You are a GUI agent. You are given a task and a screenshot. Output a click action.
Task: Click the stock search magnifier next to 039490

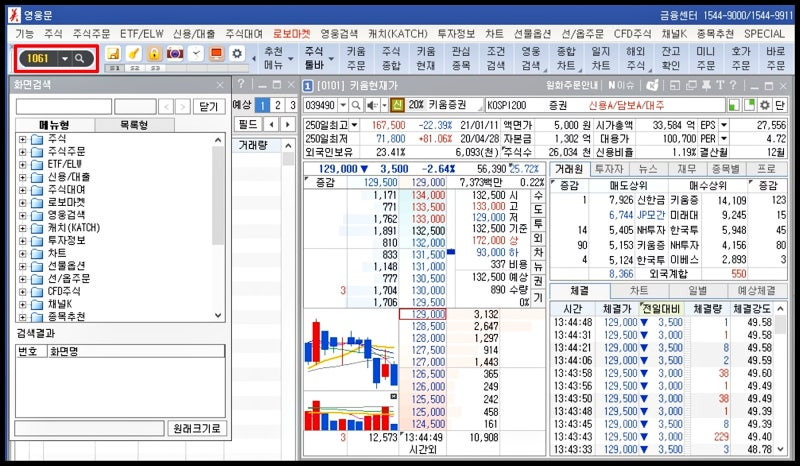pyautogui.click(x=356, y=105)
